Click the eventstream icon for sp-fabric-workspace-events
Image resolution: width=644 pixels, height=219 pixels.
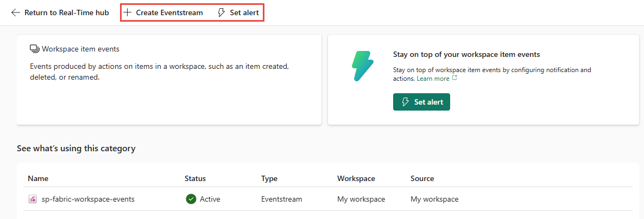pyautogui.click(x=33, y=199)
